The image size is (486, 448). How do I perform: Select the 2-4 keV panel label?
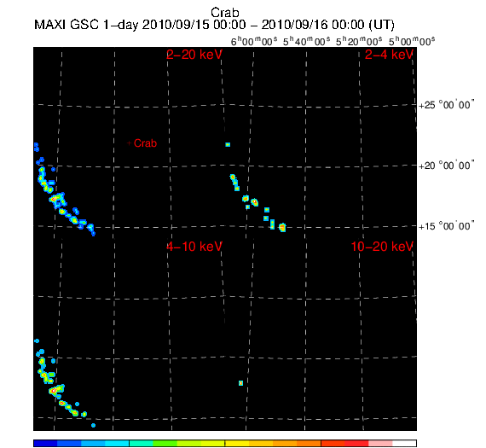tap(390, 55)
